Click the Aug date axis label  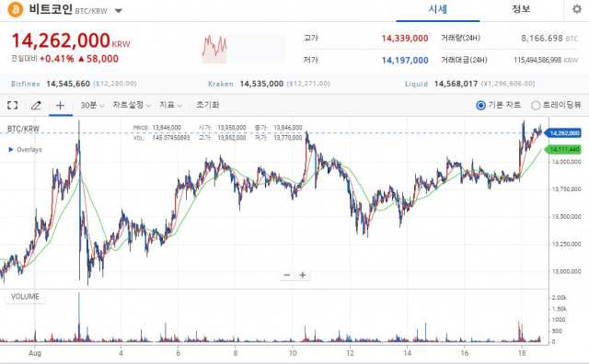[35, 353]
